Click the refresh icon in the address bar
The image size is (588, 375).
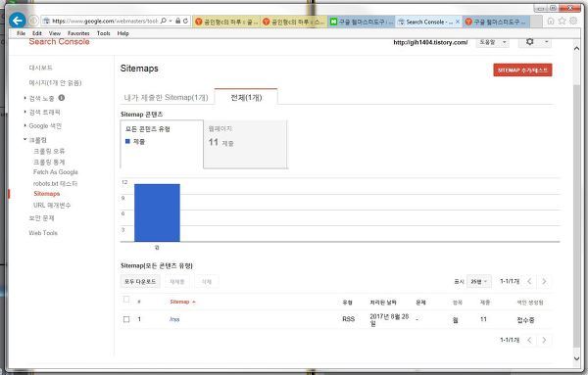[185, 21]
